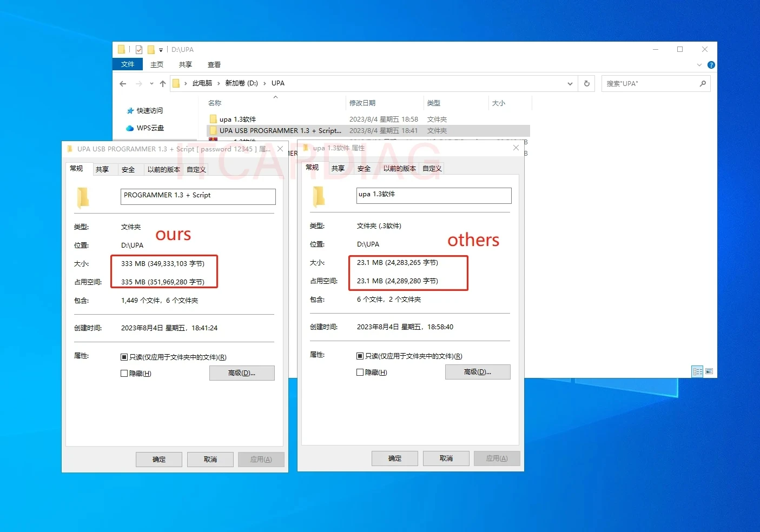Screen dimensions: 760x532
Task: Open 以前的版本 tab in PROGRAMMER properties dialog
Action: [163, 170]
